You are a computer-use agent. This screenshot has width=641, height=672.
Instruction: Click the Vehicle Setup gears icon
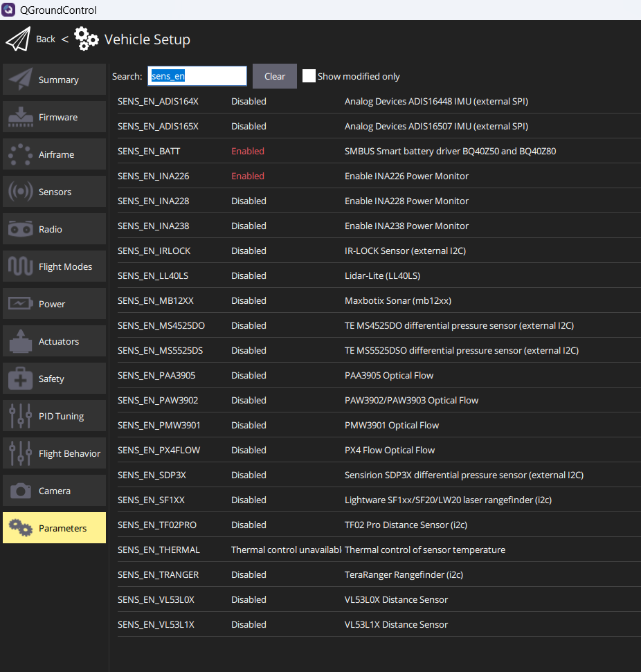pyautogui.click(x=87, y=39)
